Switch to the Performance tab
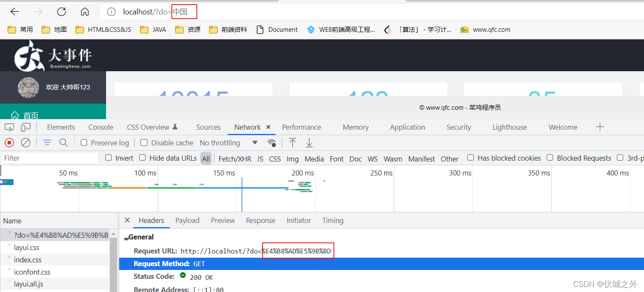Viewport: 644px width, 292px height. coord(302,127)
